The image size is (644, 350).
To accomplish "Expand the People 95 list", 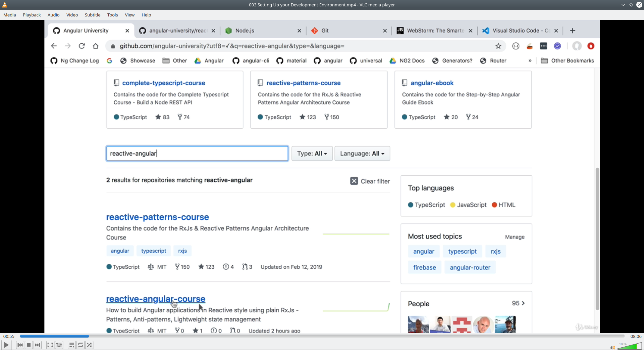I will (x=518, y=303).
